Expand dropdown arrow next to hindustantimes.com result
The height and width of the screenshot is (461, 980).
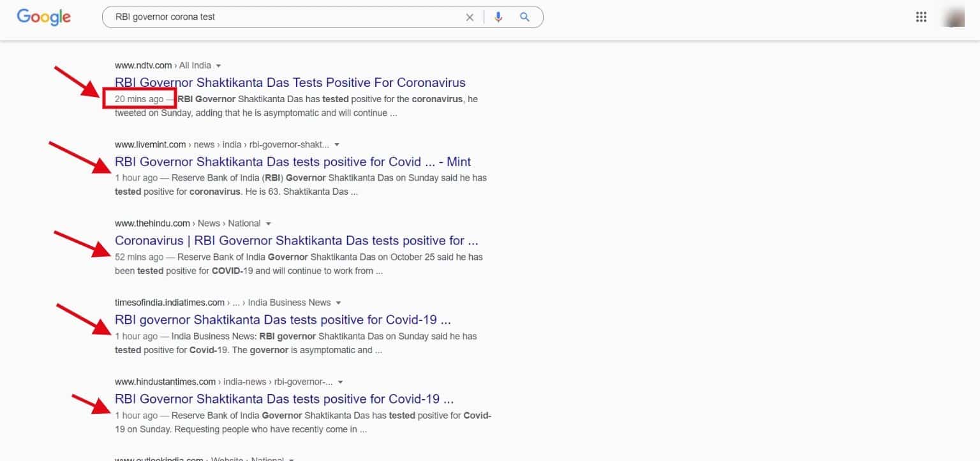tap(340, 382)
